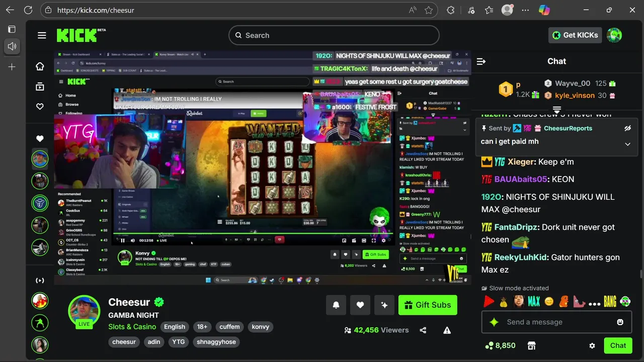Turn on notifications with the bell button
The height and width of the screenshot is (362, 644).
(336, 305)
